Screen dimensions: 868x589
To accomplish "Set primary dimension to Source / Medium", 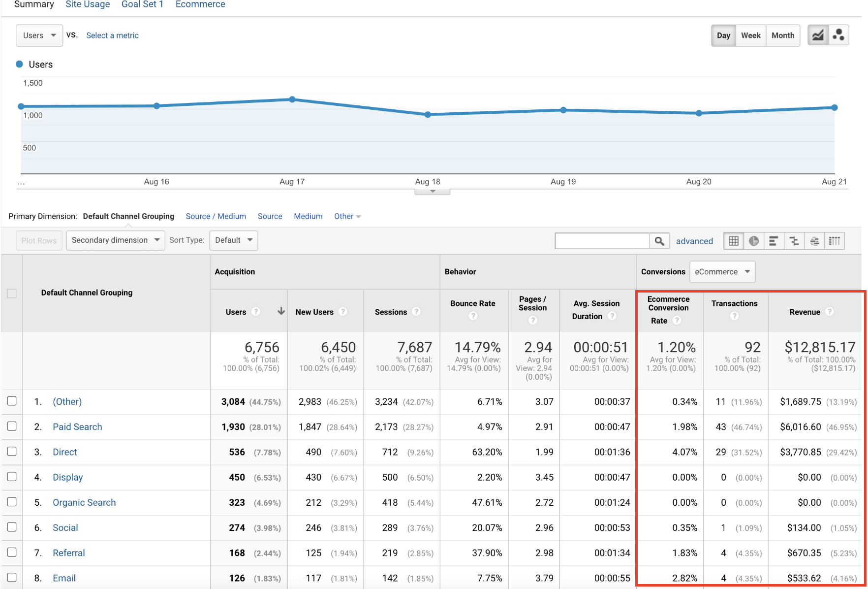I will click(216, 216).
